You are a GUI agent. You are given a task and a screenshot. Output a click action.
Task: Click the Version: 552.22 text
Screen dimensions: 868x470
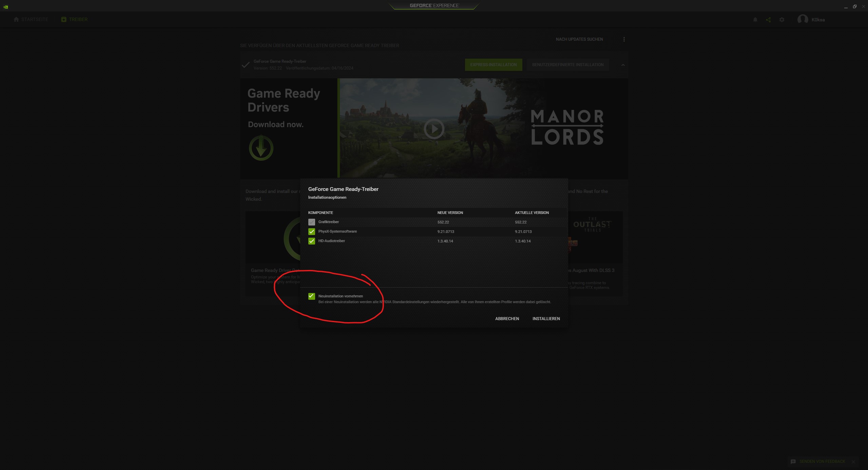coord(268,68)
